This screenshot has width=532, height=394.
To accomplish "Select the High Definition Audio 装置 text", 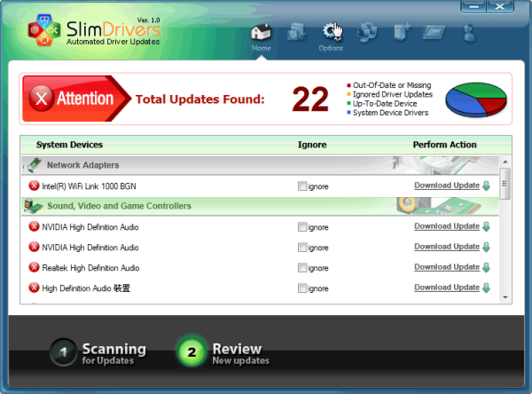I will pos(86,288).
